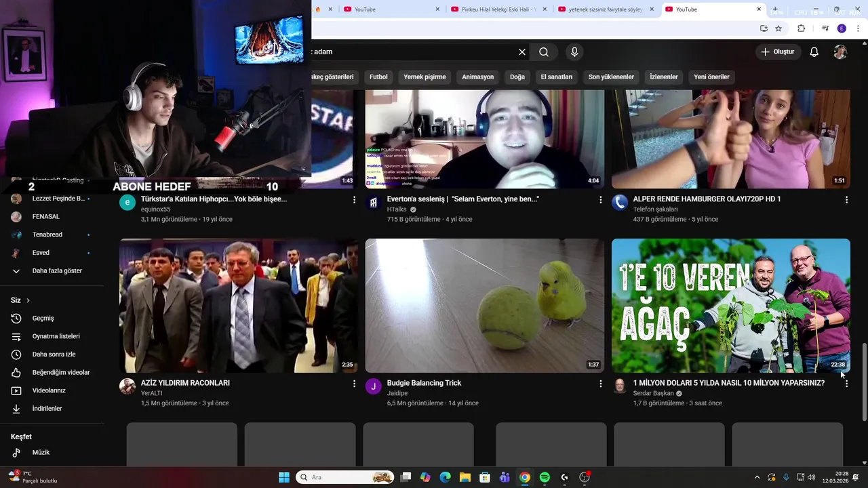This screenshot has width=868, height=488.
Task: Play the AZİZ YILDIRIM RACONLARI thumbnail
Action: (239, 306)
